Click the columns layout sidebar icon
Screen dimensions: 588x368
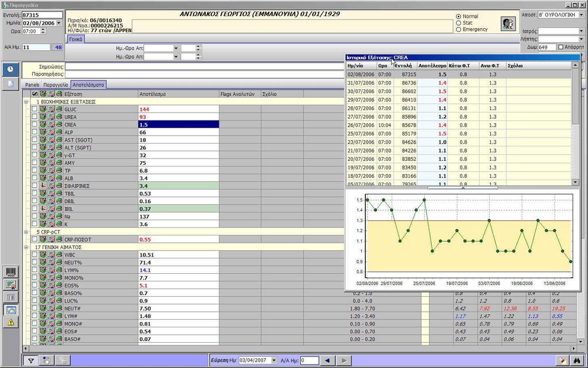click(x=11, y=297)
